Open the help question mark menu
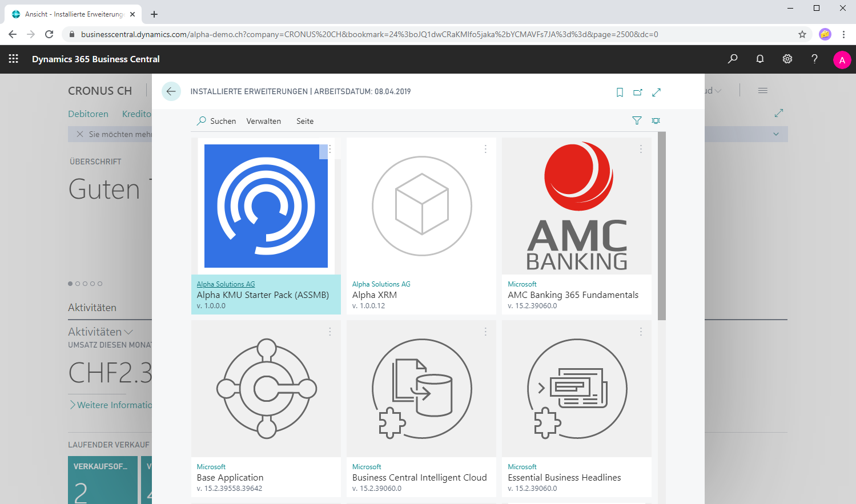This screenshot has width=856, height=504. tap(815, 59)
